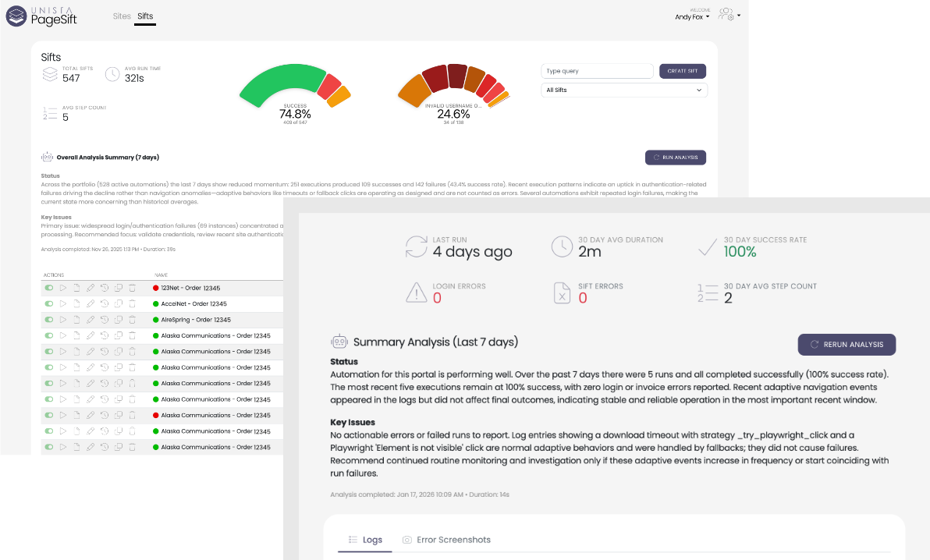Open document icon for AireSpring row
This screenshot has height=560, width=930.
(x=76, y=320)
